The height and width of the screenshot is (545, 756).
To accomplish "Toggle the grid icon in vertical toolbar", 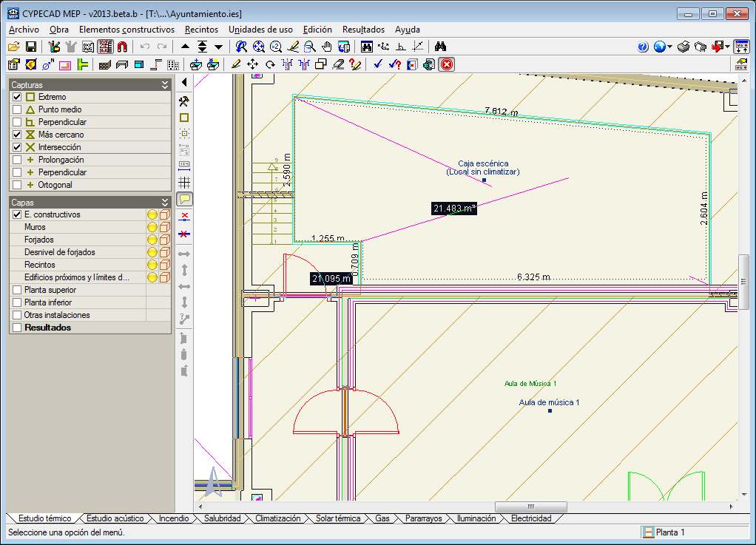I will coord(185,182).
